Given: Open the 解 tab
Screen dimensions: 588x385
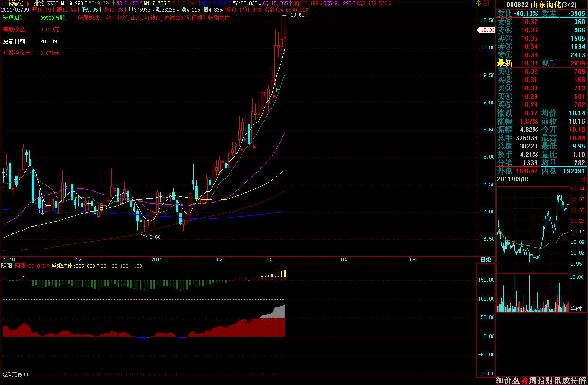Looking at the screenshot, I should click(x=582, y=380).
